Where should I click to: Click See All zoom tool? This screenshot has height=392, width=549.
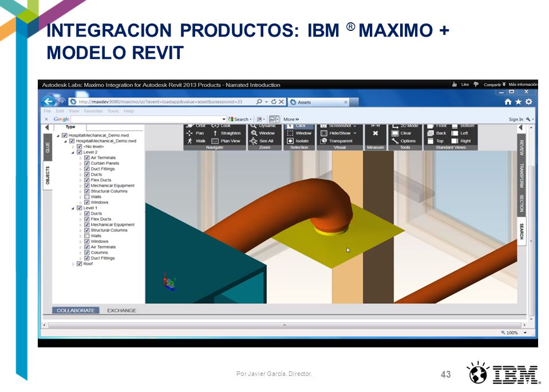(x=262, y=141)
